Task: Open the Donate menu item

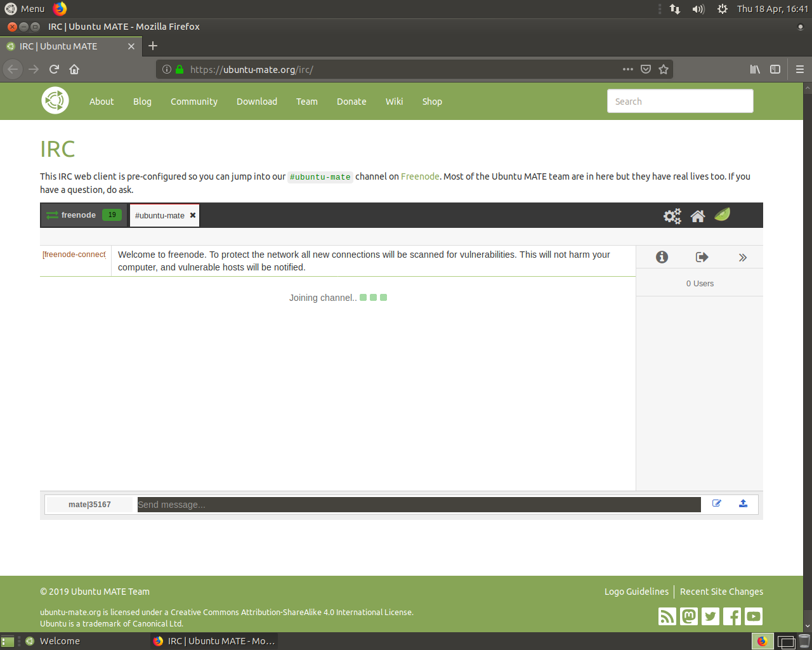Action: point(351,102)
